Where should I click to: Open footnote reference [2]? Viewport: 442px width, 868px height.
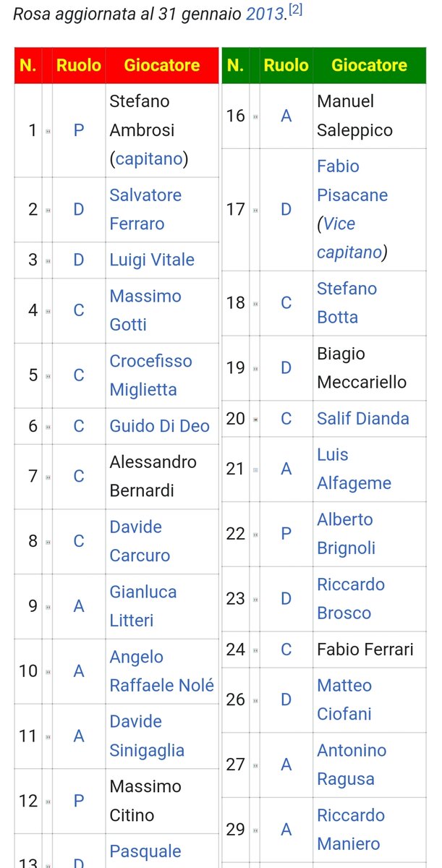(295, 10)
